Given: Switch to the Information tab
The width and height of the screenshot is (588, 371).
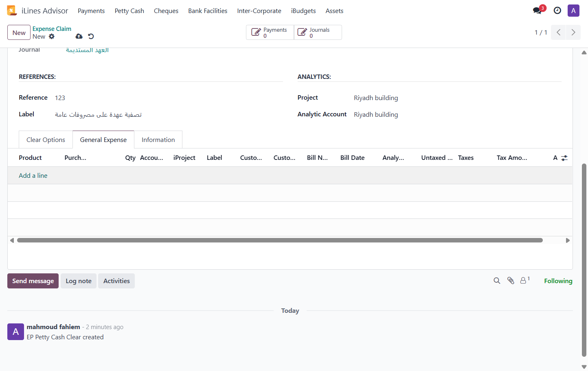Looking at the screenshot, I should [x=158, y=140].
